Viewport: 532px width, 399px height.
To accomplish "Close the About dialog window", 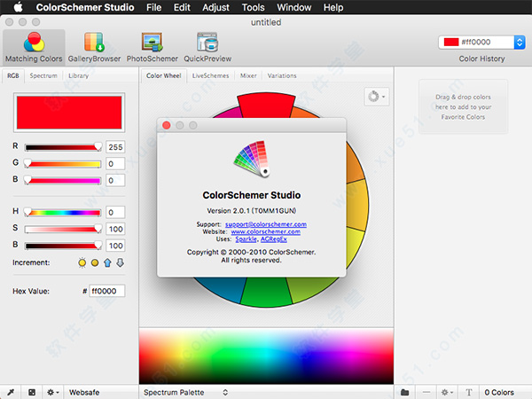I will tap(167, 126).
